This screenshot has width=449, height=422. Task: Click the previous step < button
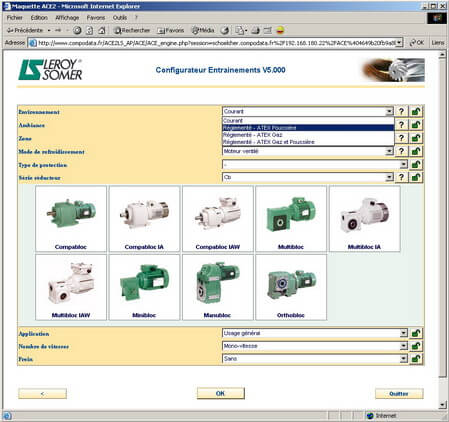[x=42, y=394]
